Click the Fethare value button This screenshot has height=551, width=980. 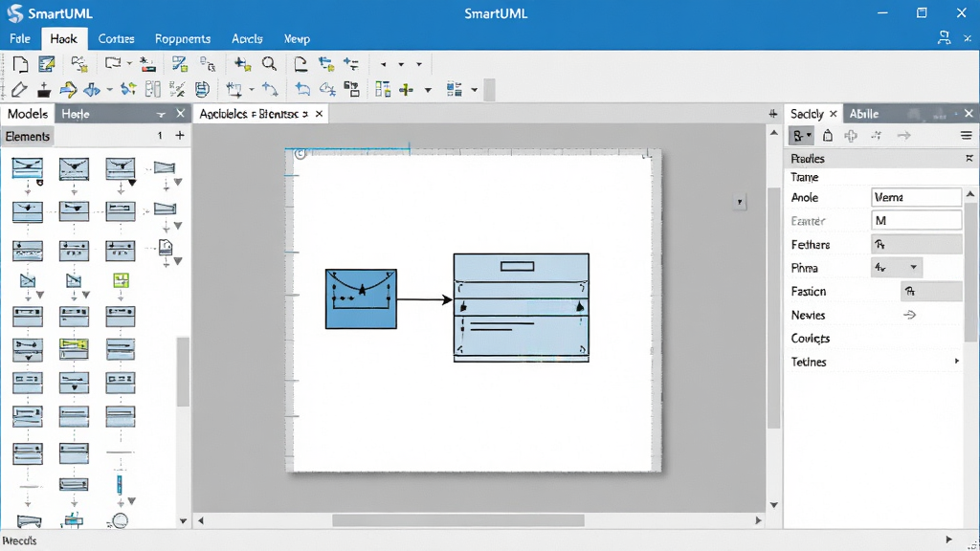tap(916, 244)
